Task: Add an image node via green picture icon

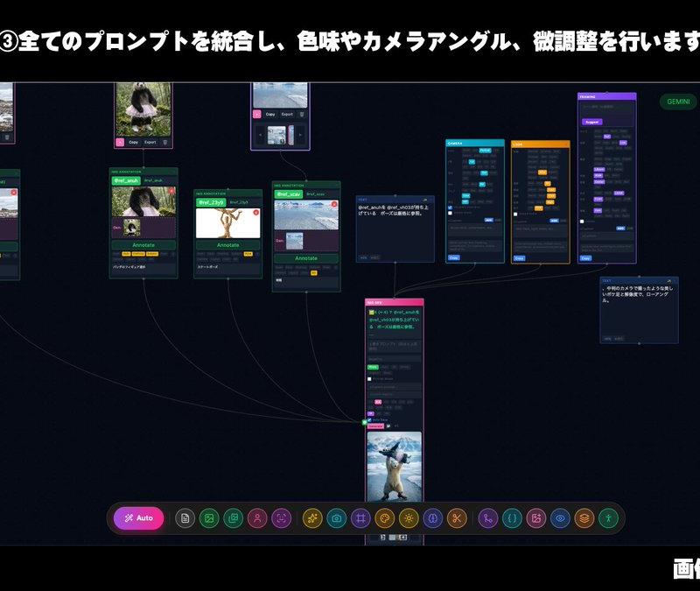Action: (209, 518)
